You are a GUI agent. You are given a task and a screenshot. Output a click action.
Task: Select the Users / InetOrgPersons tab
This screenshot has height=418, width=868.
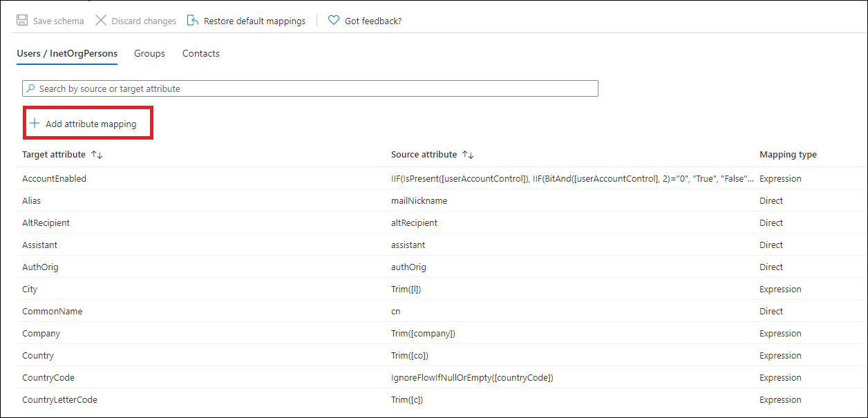[66, 53]
